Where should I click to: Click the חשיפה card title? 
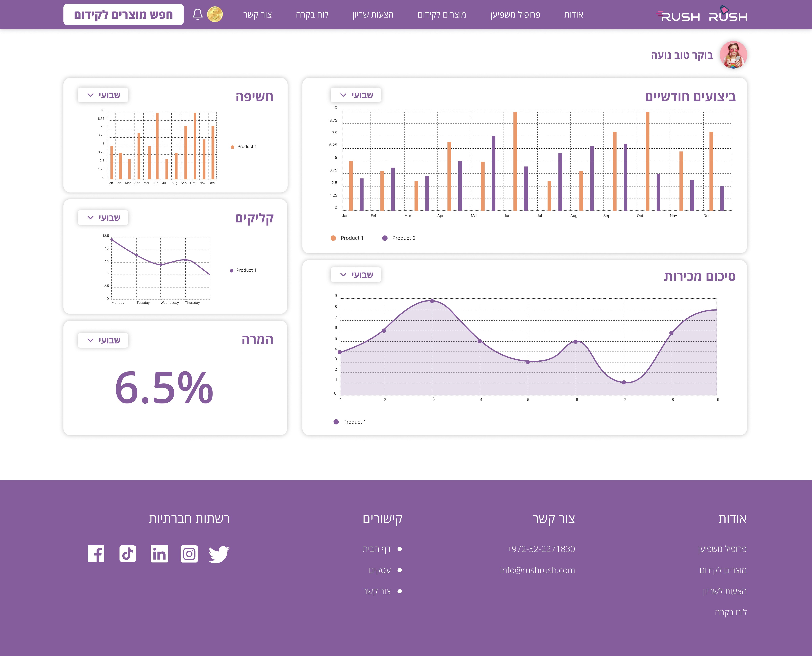click(x=254, y=96)
